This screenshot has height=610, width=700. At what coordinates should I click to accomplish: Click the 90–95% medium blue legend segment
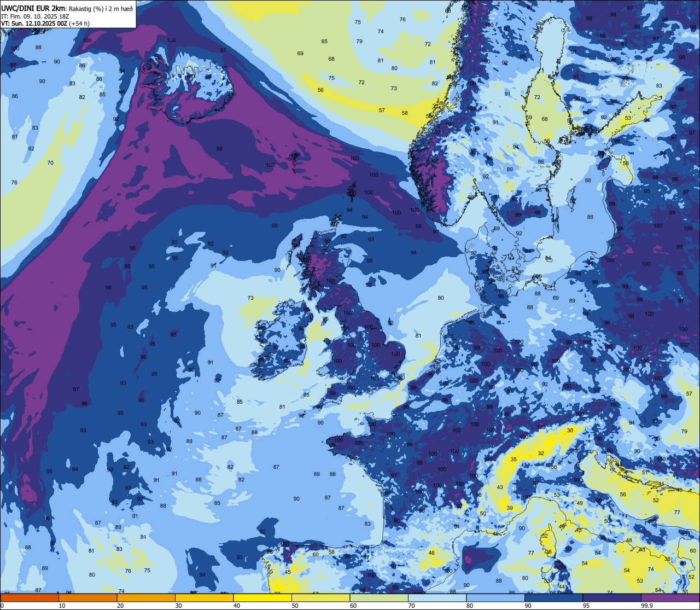(554, 598)
